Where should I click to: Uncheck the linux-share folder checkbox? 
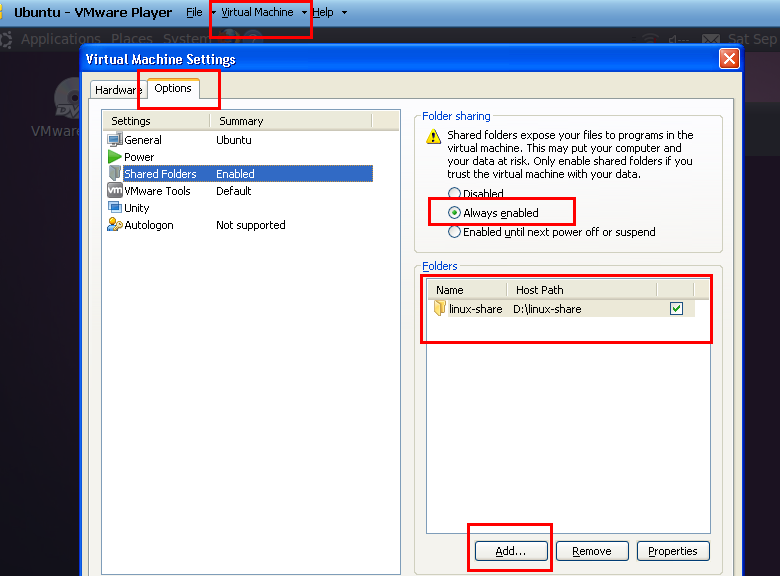click(677, 309)
